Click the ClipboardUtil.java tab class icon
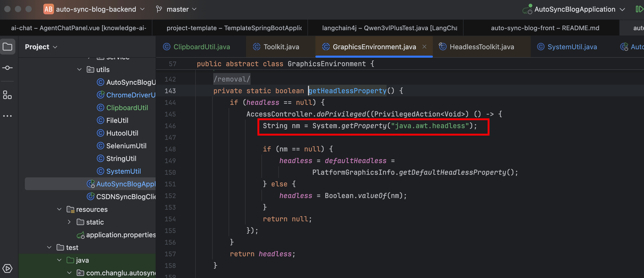Image resolution: width=644 pixels, height=278 pixels. 167,47
